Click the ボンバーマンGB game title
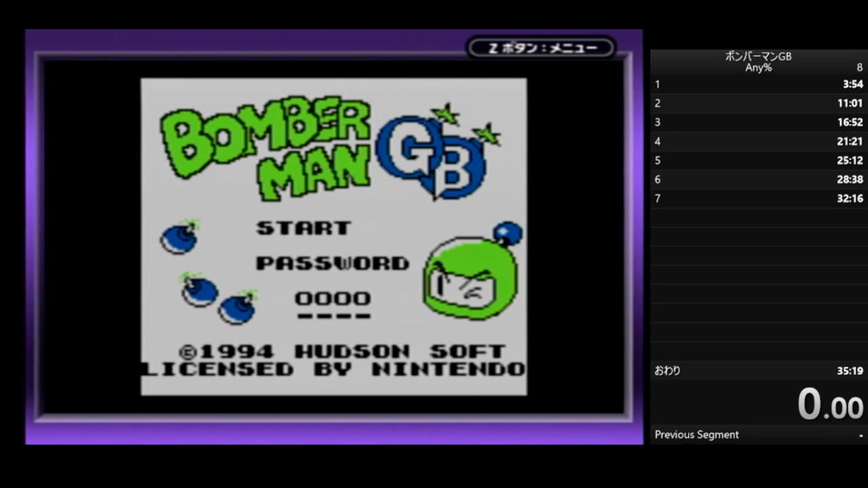 pyautogui.click(x=759, y=56)
